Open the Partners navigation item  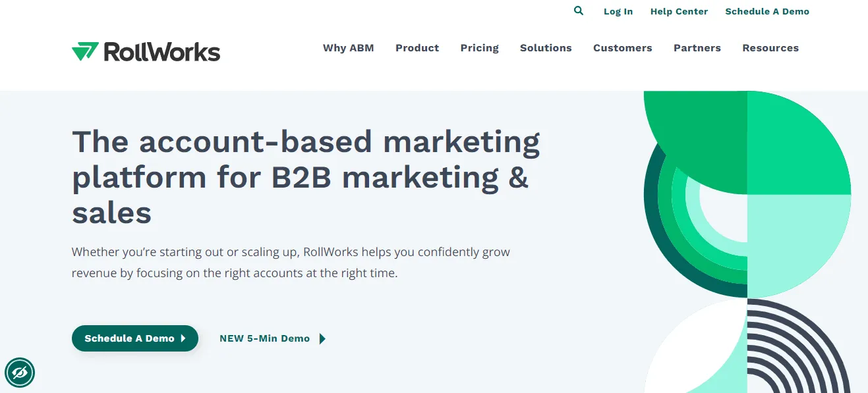coord(697,47)
